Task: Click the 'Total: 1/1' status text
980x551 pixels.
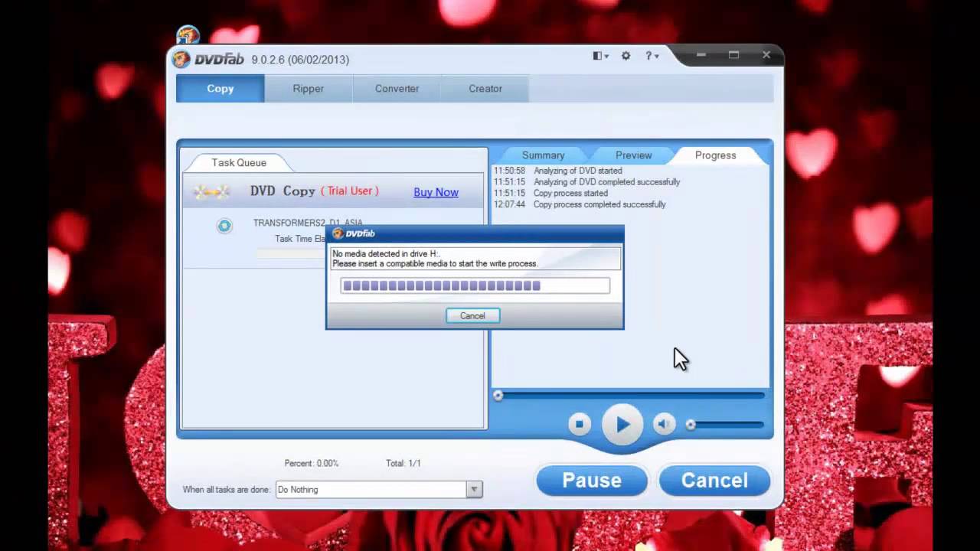Action: coord(403,463)
